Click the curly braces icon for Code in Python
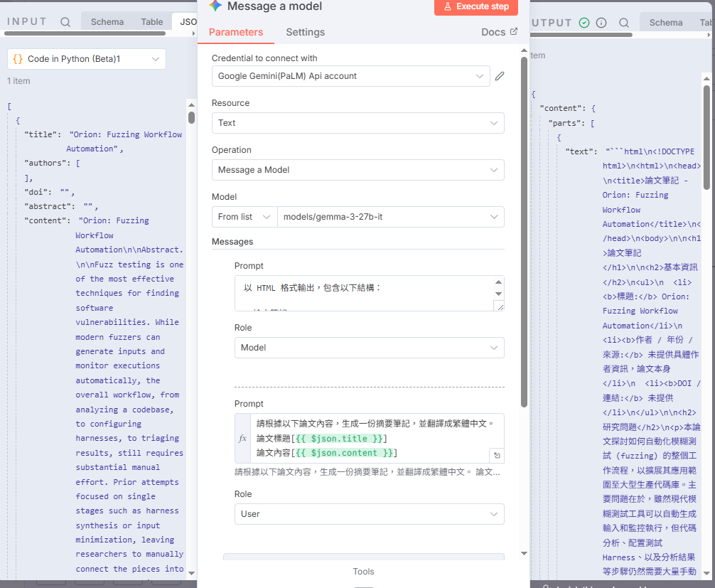This screenshot has width=715, height=588. click(x=18, y=59)
